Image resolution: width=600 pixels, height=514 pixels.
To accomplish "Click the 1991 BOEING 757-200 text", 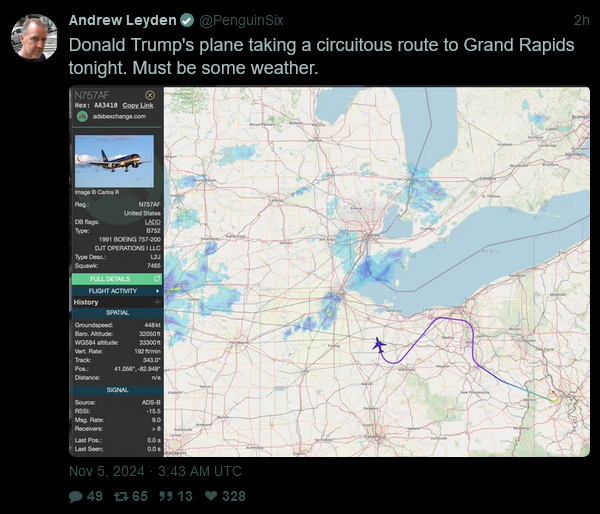I will pyautogui.click(x=130, y=239).
